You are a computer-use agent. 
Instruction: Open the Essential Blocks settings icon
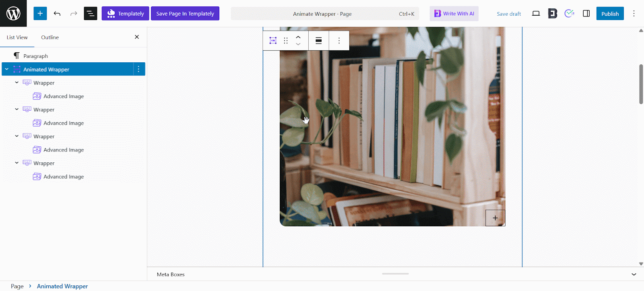[x=553, y=13]
